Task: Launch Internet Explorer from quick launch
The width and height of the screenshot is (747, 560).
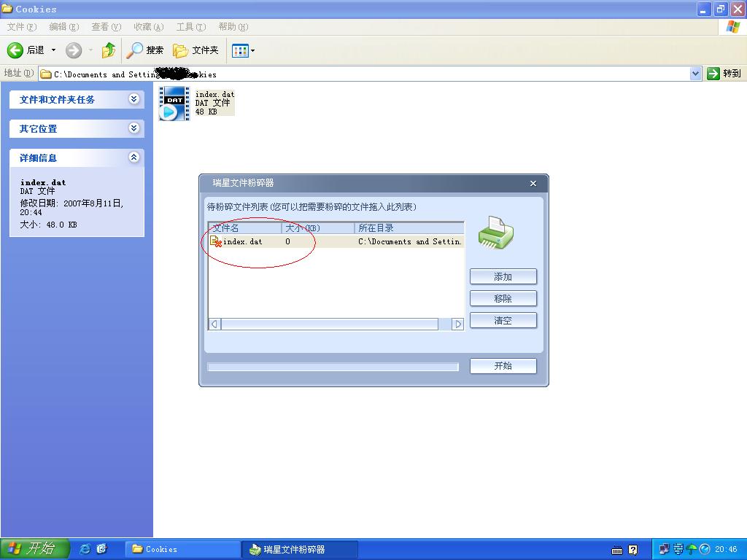Action: [85, 549]
